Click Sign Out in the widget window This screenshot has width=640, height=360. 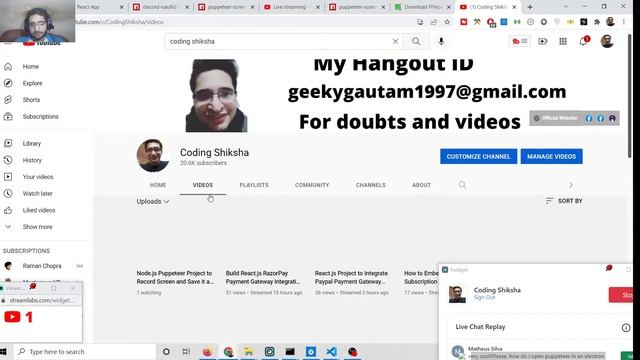coord(484,298)
